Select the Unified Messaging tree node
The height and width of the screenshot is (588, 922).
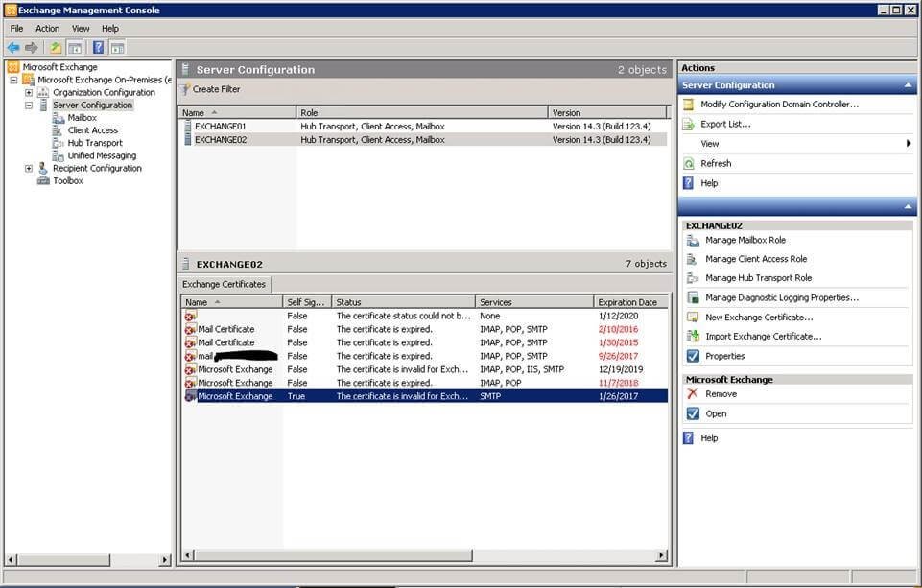click(x=102, y=155)
